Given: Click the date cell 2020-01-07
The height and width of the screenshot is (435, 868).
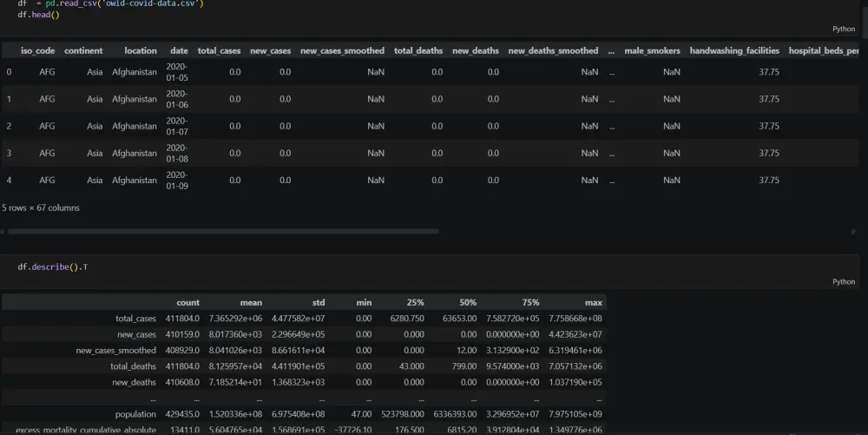Looking at the screenshot, I should pyautogui.click(x=177, y=126).
